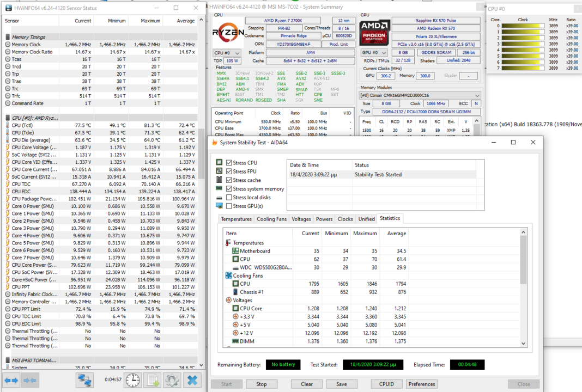Click the Elapsed Time 00:04:48 display
582x392 pixels.
tap(467, 365)
